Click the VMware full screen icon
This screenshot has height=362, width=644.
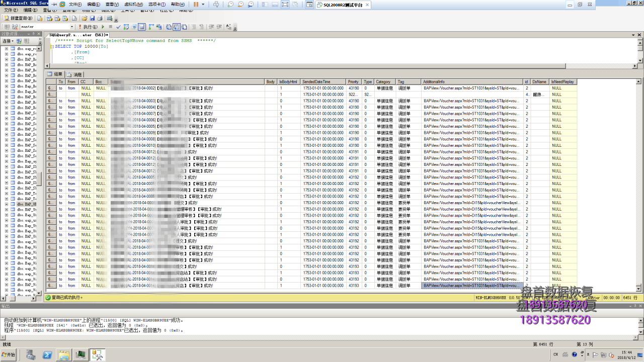point(285,4)
